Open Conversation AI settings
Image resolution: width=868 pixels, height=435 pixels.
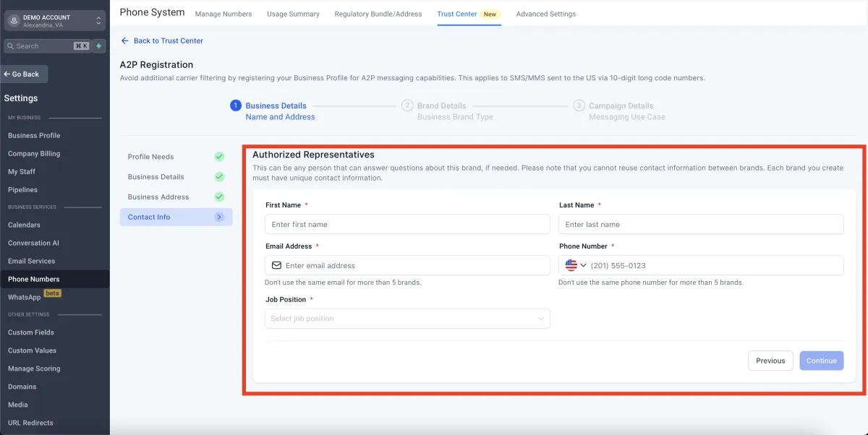tap(34, 243)
